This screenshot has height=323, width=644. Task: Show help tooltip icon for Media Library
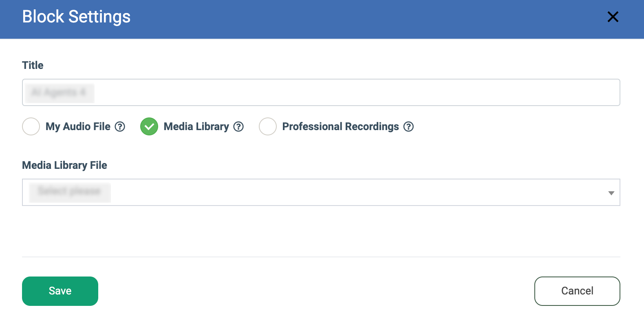tap(238, 126)
